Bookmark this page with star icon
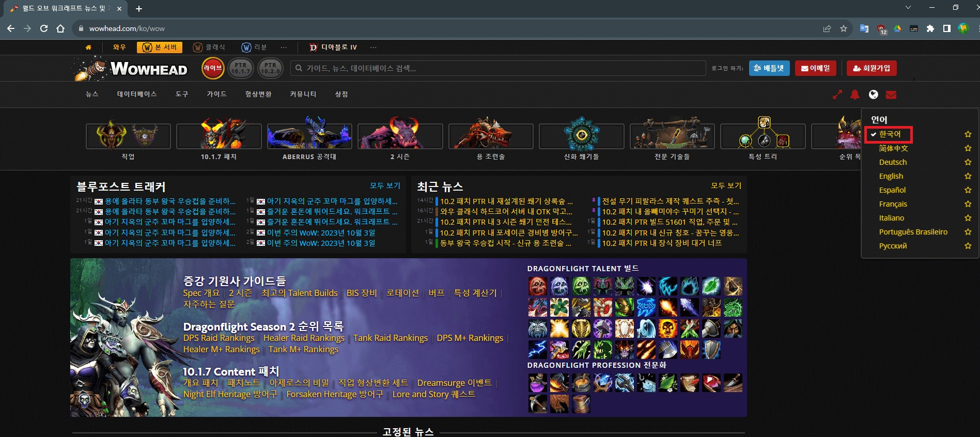Image resolution: width=980 pixels, height=437 pixels. 844,28
